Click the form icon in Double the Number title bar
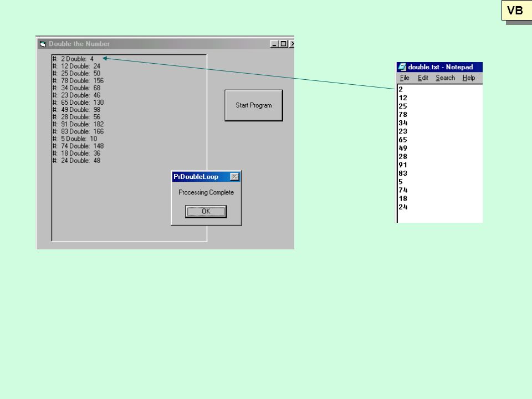Screen dimensions: 532x399 (x=43, y=44)
